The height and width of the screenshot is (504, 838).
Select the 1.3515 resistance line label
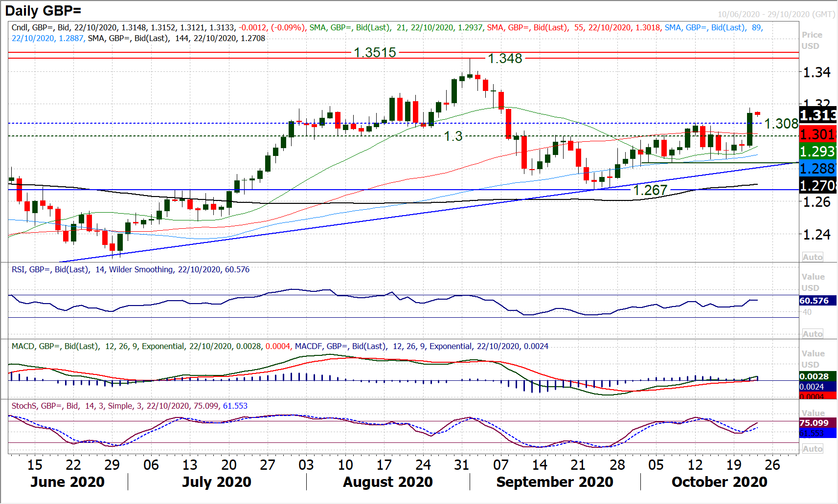click(x=375, y=52)
